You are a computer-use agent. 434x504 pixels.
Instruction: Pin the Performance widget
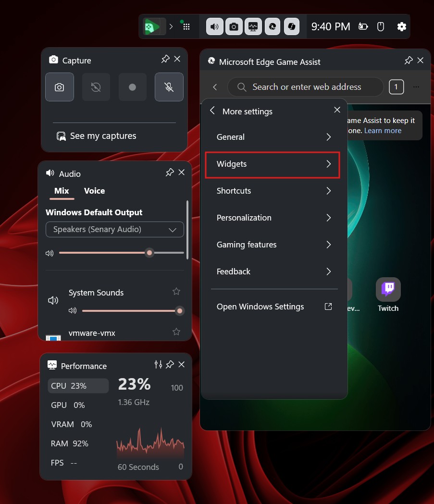pyautogui.click(x=170, y=365)
